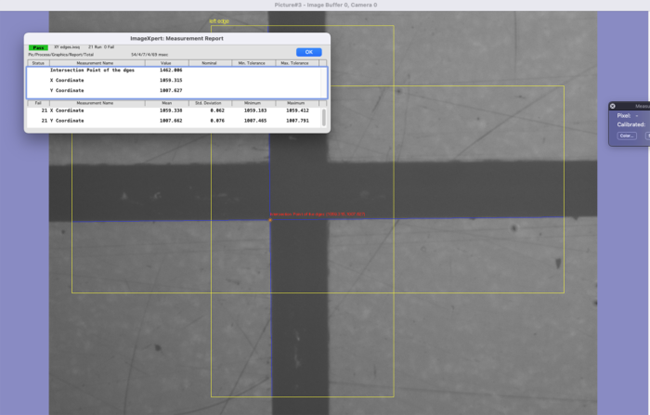Screen dimensions: 650x415
Task: Click the Status column header
Action: point(38,63)
